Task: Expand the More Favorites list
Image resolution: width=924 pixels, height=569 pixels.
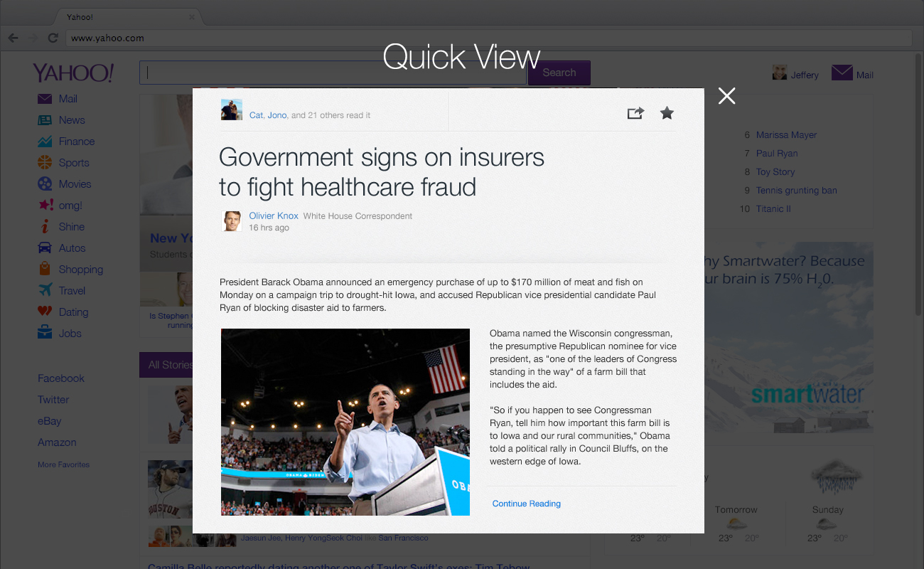Action: (64, 464)
